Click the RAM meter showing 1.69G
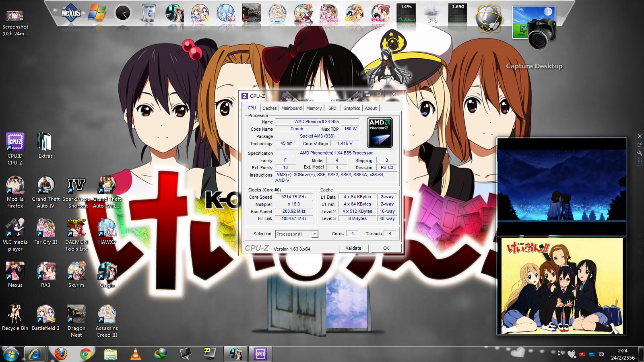644x362 pixels. (x=458, y=13)
